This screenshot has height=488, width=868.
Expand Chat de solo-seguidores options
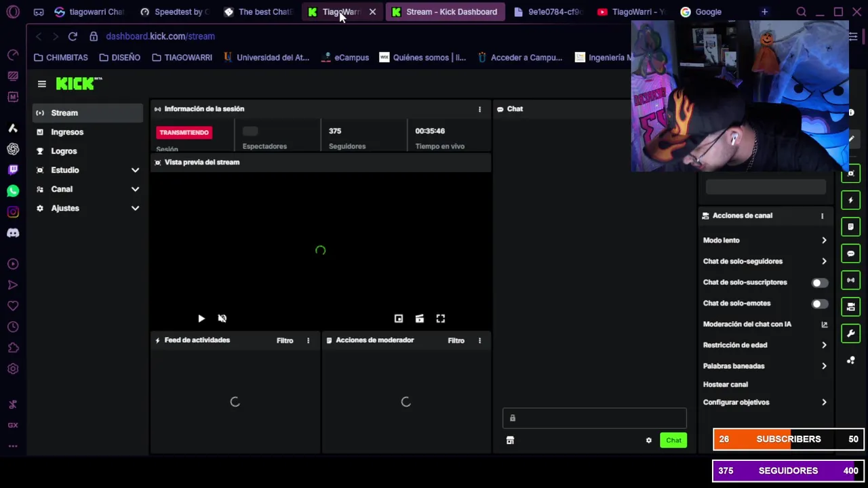(x=824, y=262)
